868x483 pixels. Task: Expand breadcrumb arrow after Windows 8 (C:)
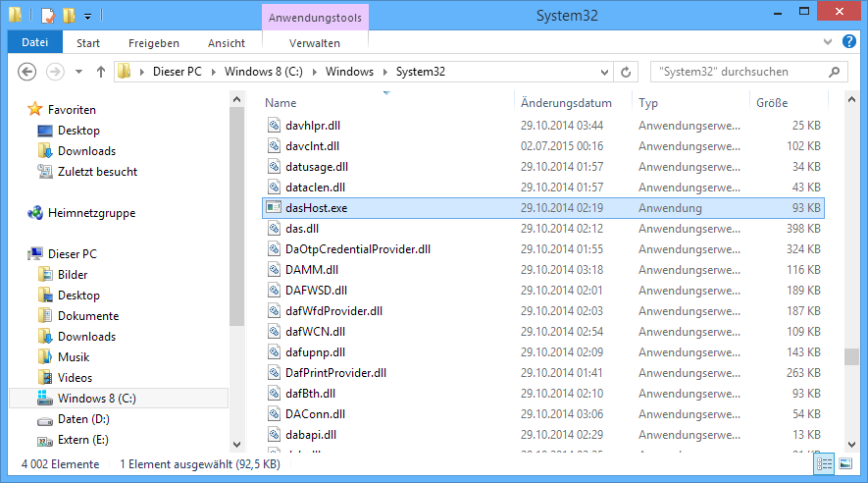click(x=315, y=72)
